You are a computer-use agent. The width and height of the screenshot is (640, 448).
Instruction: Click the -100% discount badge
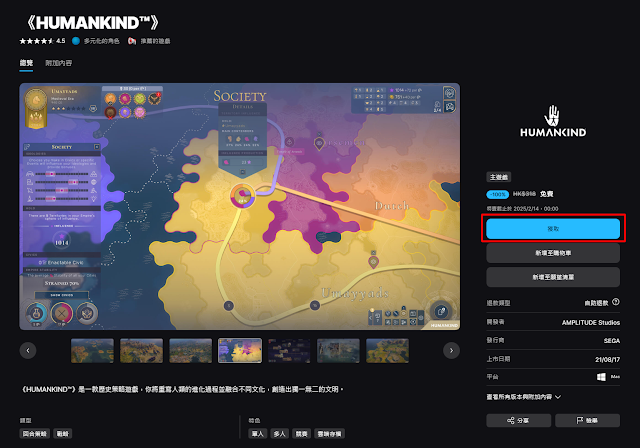point(498,194)
